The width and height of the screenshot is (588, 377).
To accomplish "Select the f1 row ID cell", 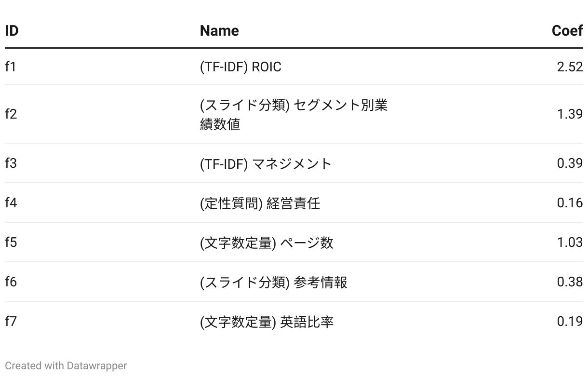I will tap(11, 67).
